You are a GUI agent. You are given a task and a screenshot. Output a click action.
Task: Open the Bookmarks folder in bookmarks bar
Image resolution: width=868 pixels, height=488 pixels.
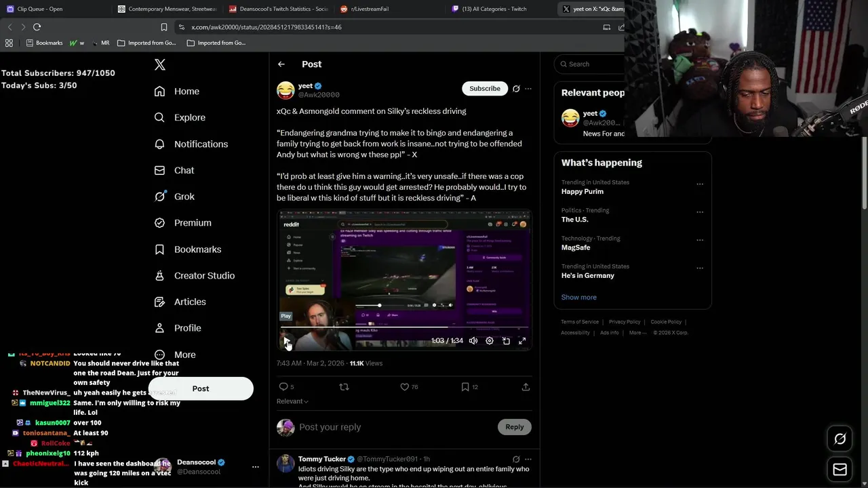pyautogui.click(x=45, y=43)
